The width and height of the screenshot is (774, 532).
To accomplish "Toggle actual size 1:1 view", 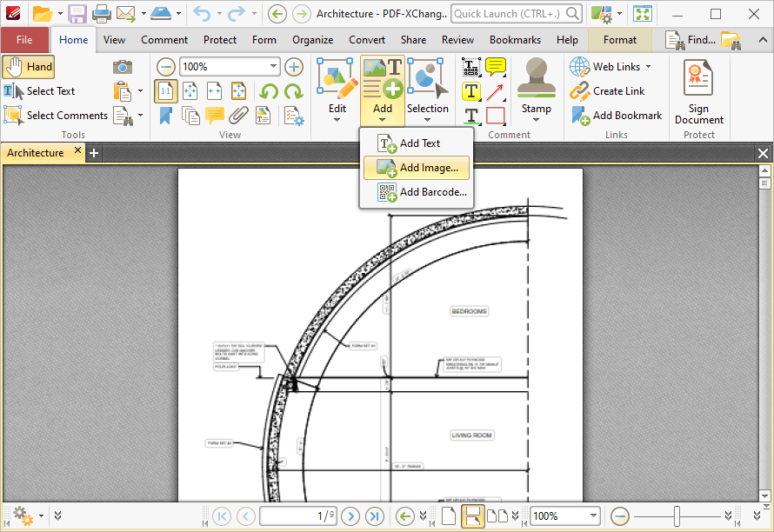I will click(x=167, y=90).
